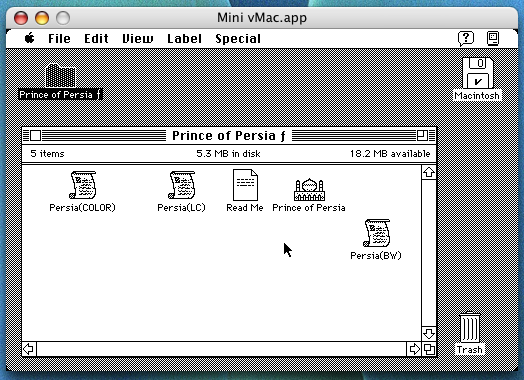
Task: Open the Apple menu
Action: [x=29, y=38]
